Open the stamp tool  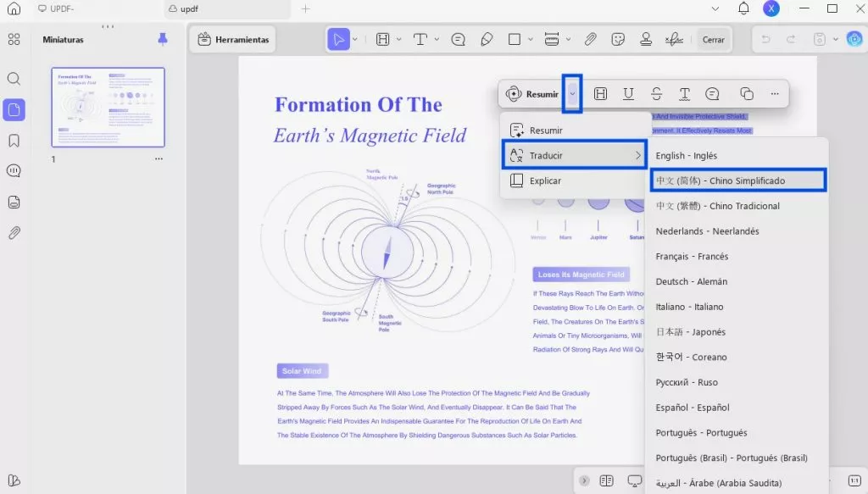click(x=645, y=39)
